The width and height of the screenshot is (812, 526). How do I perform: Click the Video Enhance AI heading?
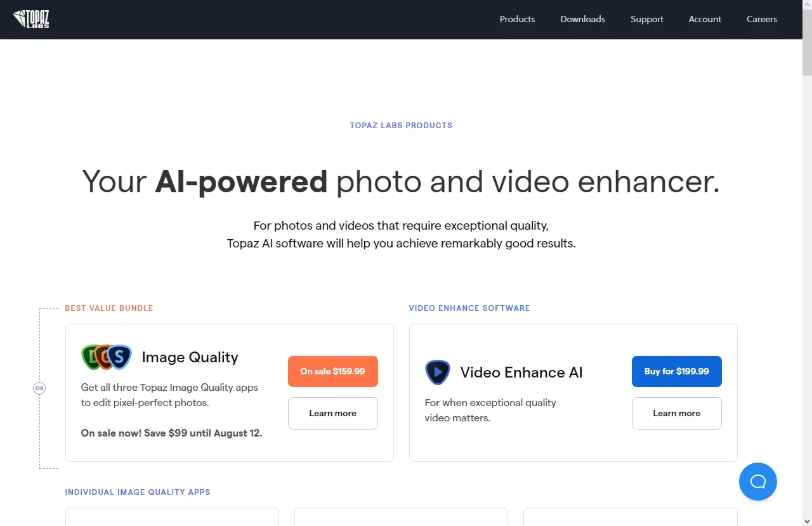pyautogui.click(x=521, y=372)
